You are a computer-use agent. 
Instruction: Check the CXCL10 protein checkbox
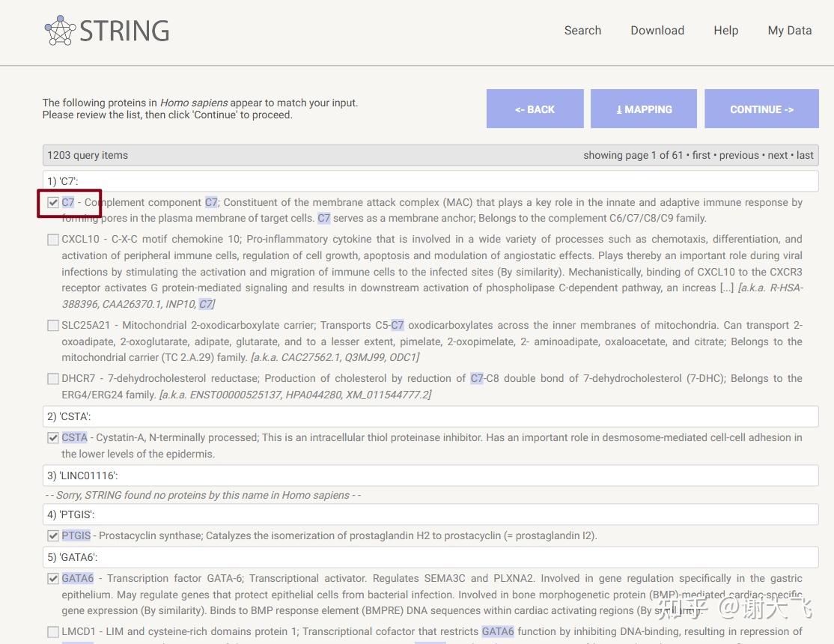tap(53, 240)
